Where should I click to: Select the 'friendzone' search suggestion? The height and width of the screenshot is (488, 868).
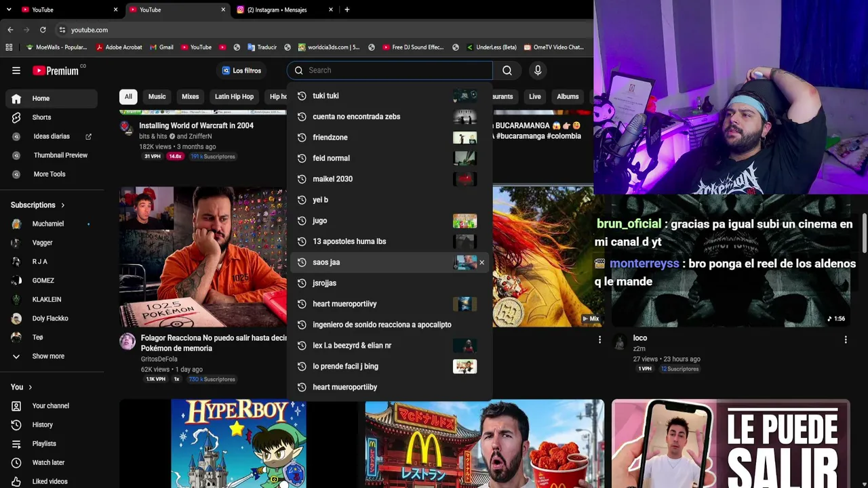[390, 138]
